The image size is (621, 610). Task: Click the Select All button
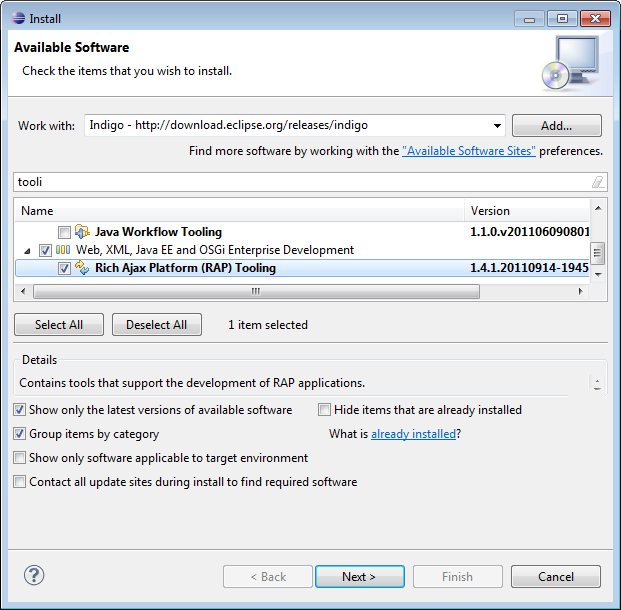59,325
